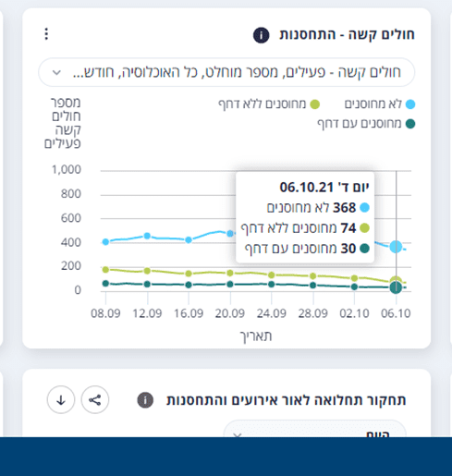Click the x-axis date label 06.10
The width and height of the screenshot is (452, 476).
pyautogui.click(x=396, y=313)
